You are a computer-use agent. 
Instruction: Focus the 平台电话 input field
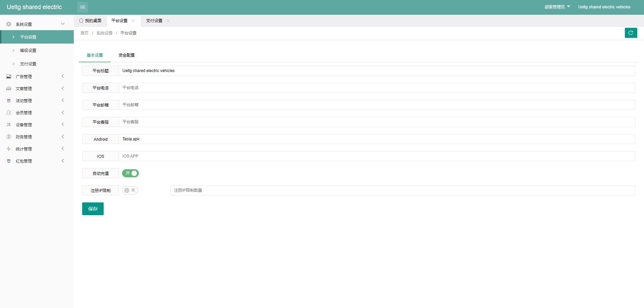coord(377,88)
